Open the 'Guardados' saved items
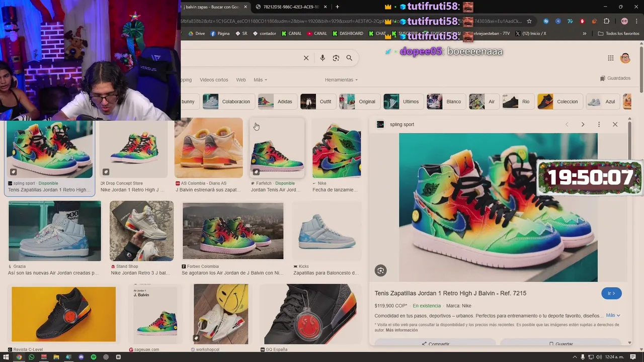Screen dimensions: 644x362 pos(615,78)
